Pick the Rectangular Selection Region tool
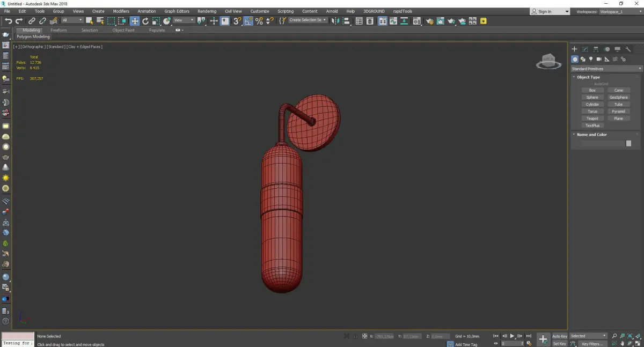The width and height of the screenshot is (644, 347). pyautogui.click(x=111, y=21)
